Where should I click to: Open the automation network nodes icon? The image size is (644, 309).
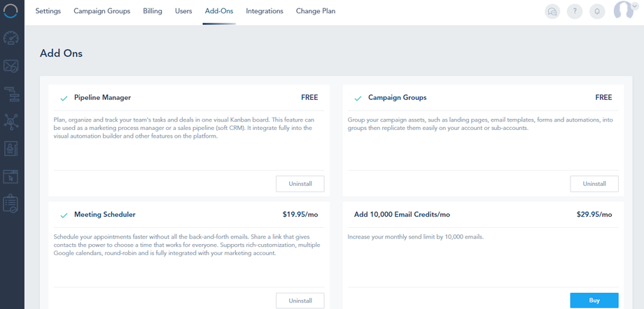click(12, 121)
